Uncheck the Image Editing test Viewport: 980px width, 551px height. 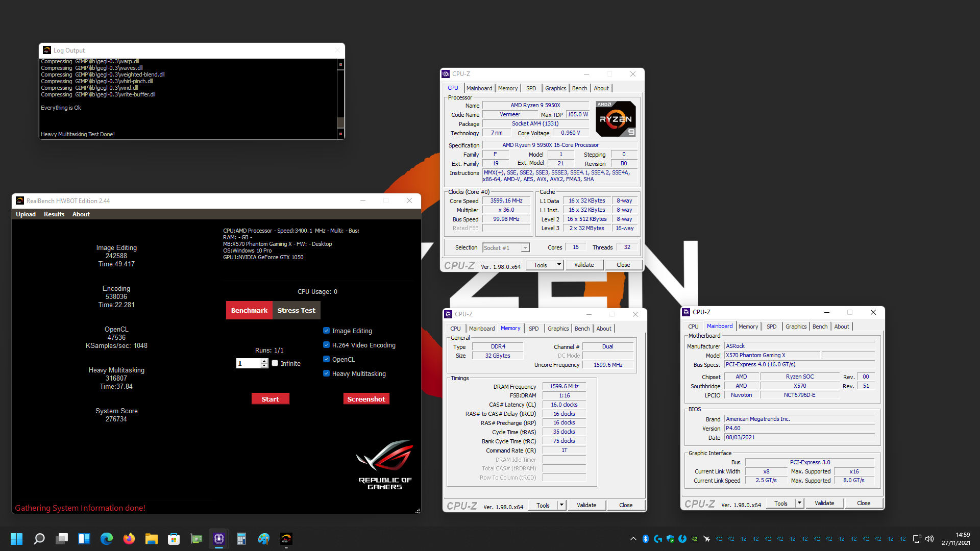(327, 331)
